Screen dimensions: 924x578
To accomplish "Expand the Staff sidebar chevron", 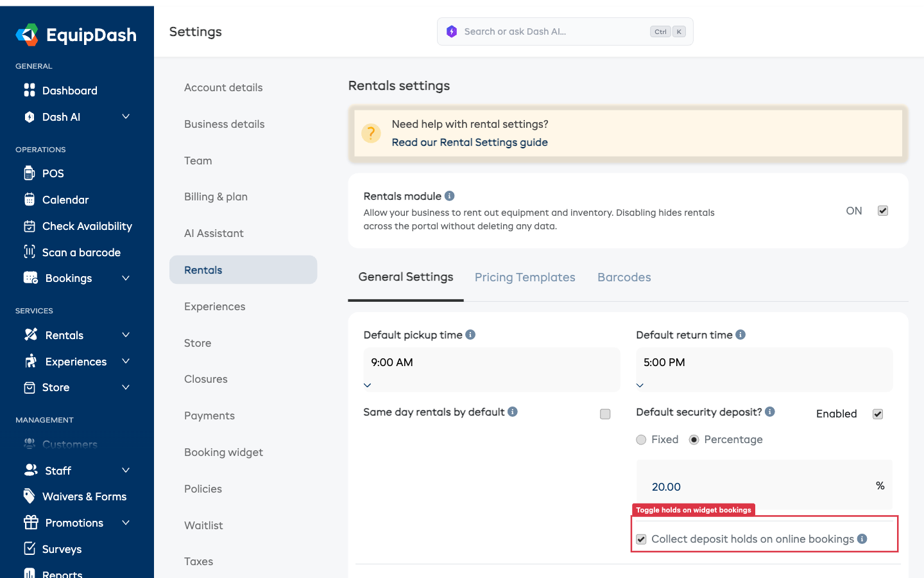I will [126, 470].
